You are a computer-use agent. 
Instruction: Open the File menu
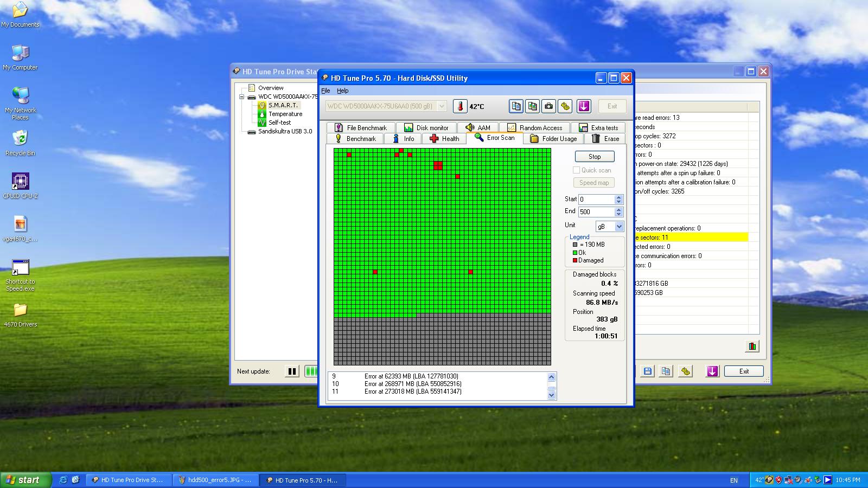(x=325, y=91)
